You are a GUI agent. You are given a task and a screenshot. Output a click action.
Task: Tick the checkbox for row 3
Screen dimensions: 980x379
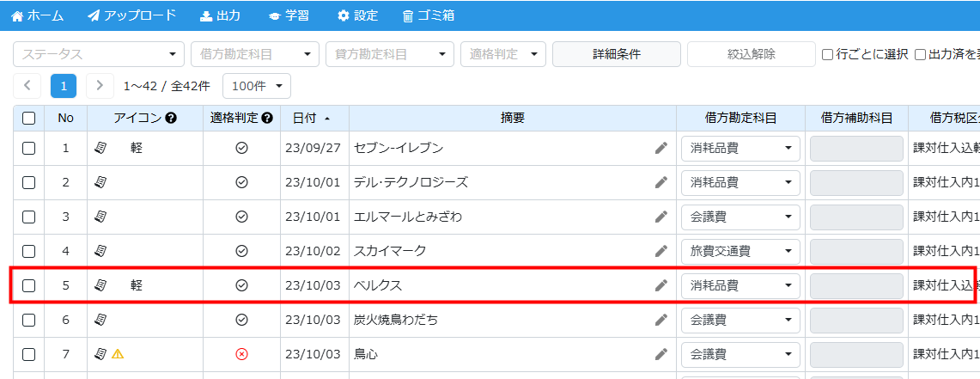(x=28, y=217)
